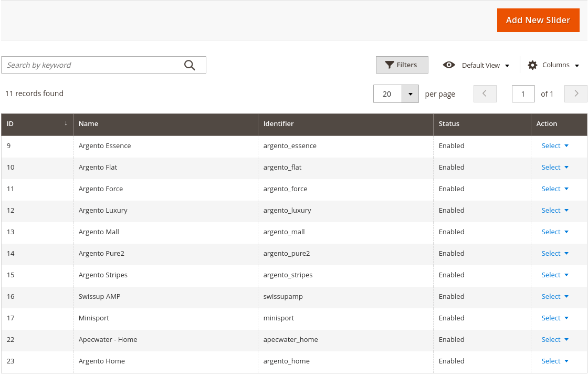Open Select action for Argento Force

555,189
